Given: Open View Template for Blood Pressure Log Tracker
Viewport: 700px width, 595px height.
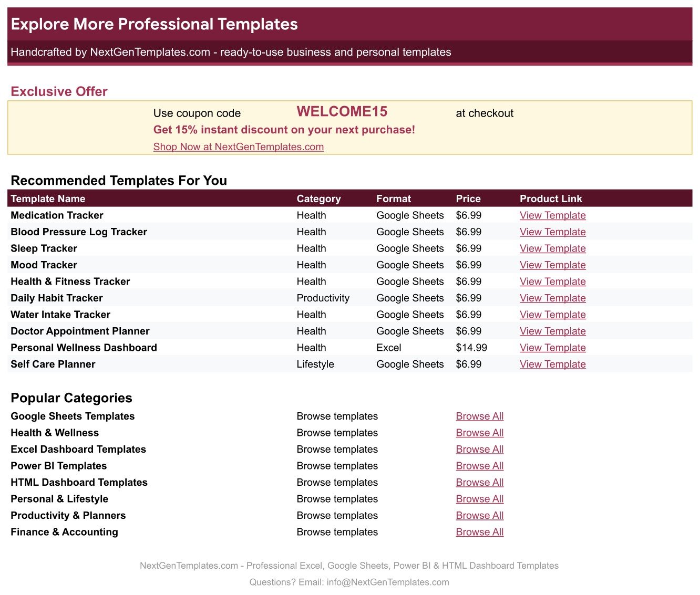Looking at the screenshot, I should pyautogui.click(x=552, y=232).
